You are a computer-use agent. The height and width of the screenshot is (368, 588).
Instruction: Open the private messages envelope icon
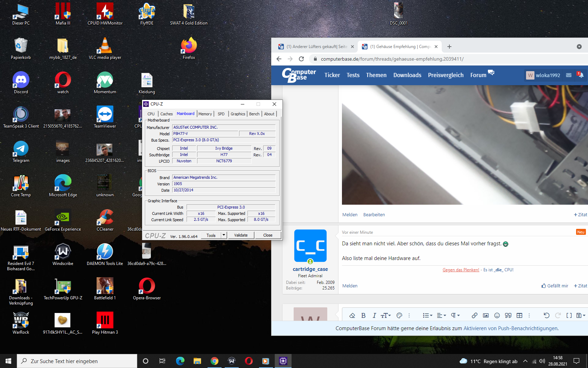coord(569,75)
